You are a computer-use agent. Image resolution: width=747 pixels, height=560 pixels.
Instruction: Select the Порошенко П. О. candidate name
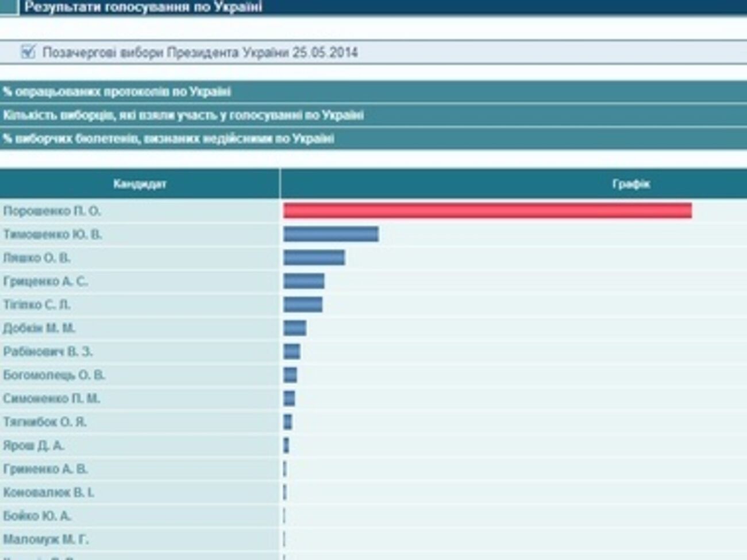52,211
